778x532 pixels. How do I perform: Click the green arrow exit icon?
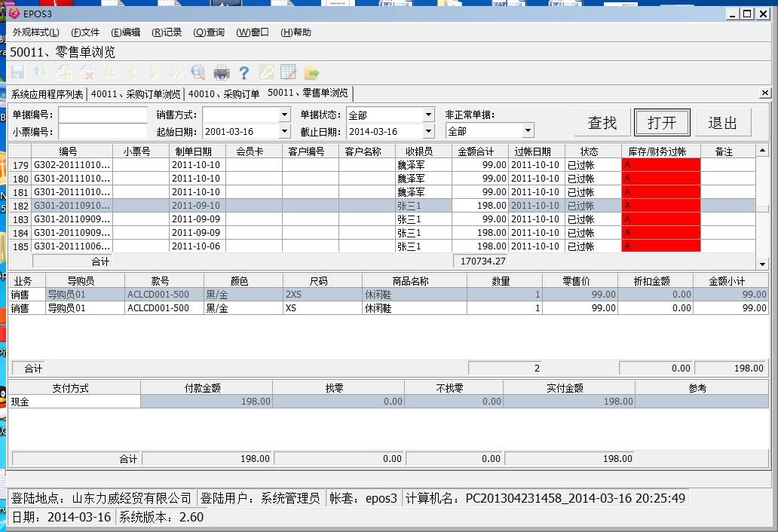click(311, 72)
